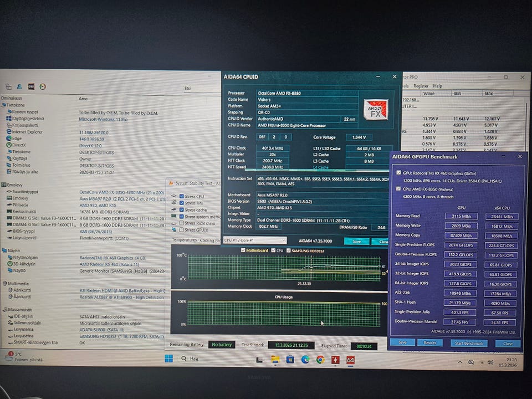Open the Help menu in the PRO window
532x399 pixels.
pos(438,86)
